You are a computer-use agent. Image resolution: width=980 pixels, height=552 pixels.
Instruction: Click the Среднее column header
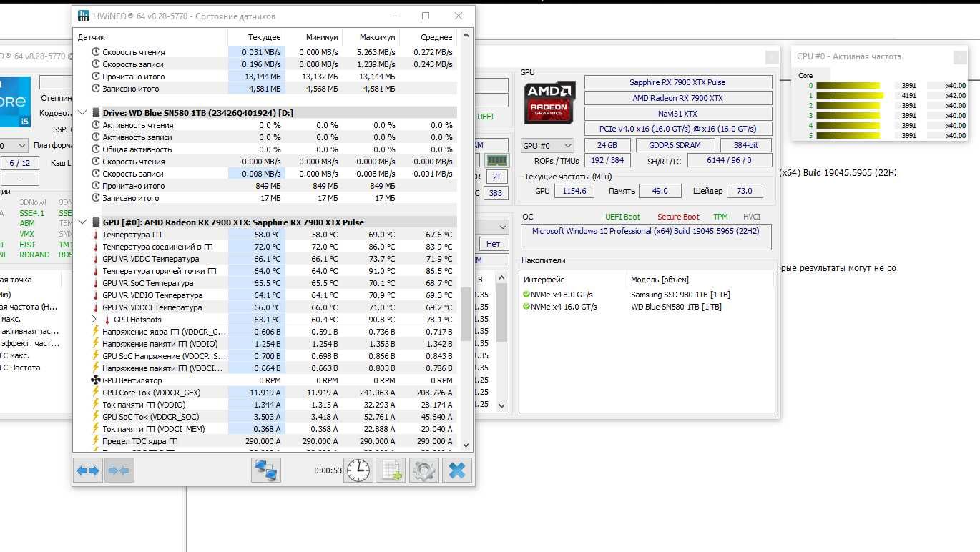[428, 37]
